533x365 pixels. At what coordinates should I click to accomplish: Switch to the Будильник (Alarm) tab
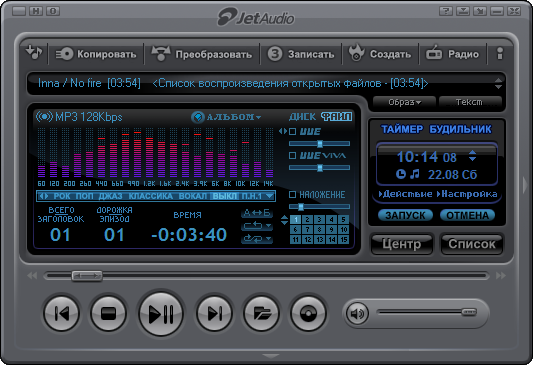point(460,129)
